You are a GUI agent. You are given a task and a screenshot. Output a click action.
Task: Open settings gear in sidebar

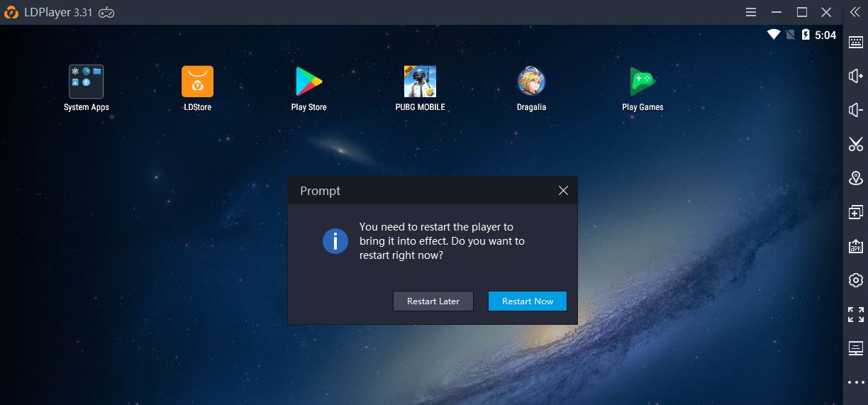[x=855, y=280]
